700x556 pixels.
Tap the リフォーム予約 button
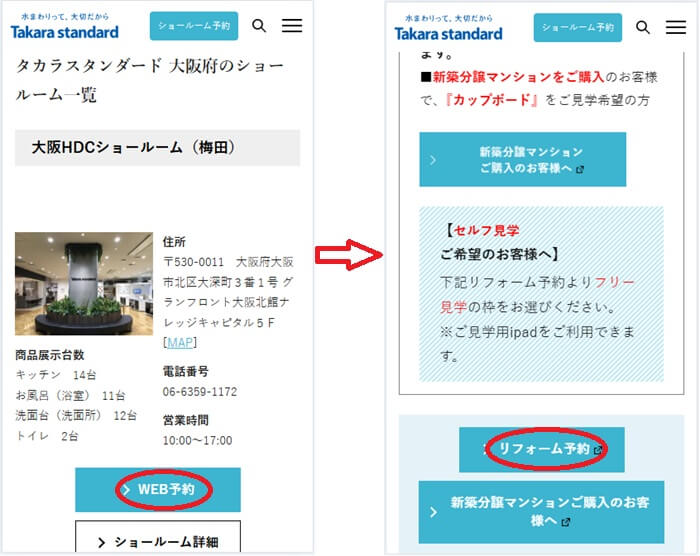click(542, 449)
